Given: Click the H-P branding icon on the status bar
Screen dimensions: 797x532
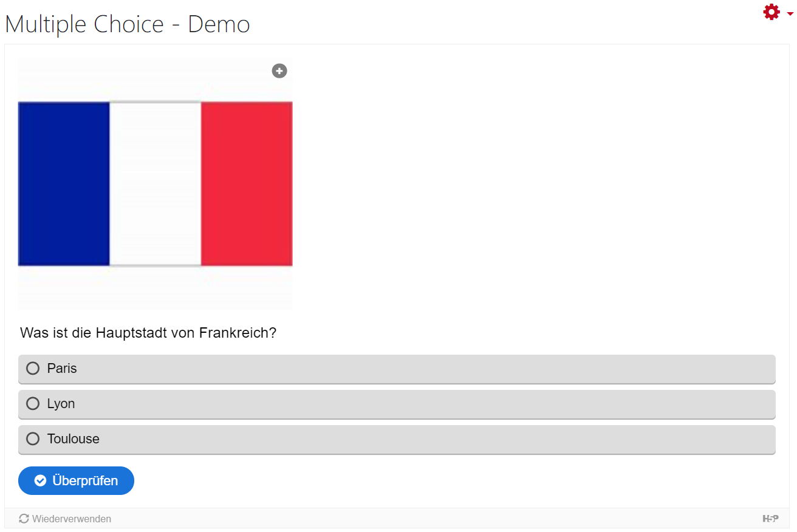Looking at the screenshot, I should point(771,518).
